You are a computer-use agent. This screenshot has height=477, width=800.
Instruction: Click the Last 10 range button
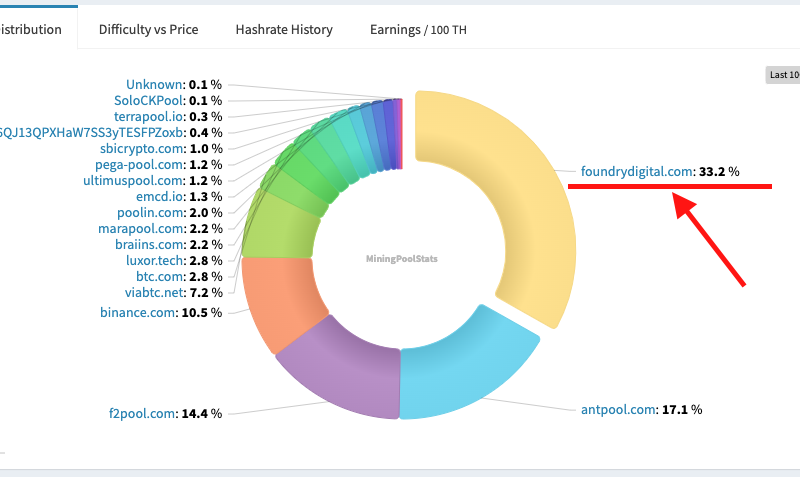[783, 75]
